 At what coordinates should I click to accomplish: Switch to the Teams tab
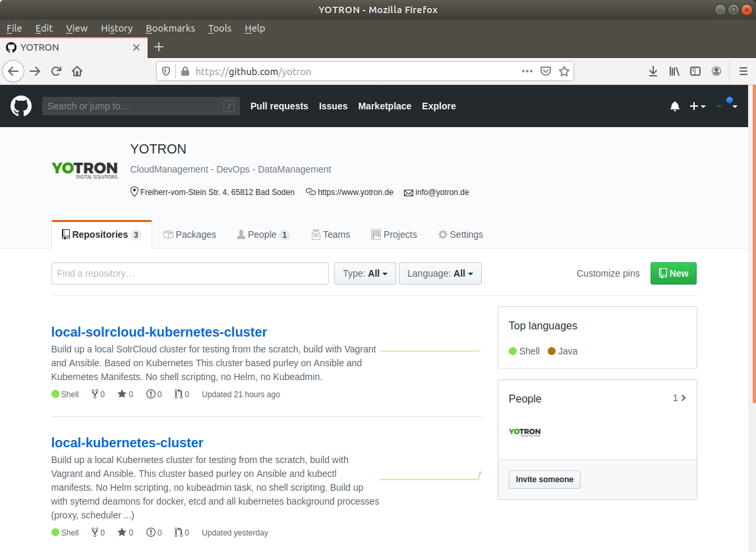pos(331,235)
